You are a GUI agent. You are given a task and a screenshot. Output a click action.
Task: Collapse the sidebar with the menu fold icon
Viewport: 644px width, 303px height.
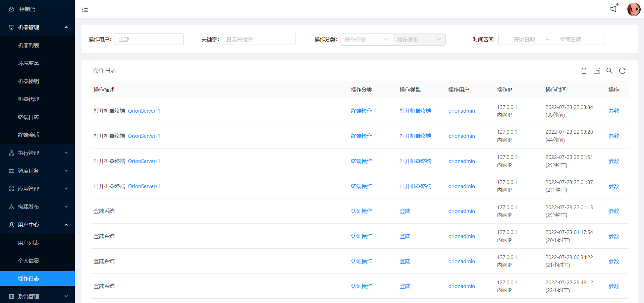(x=85, y=9)
